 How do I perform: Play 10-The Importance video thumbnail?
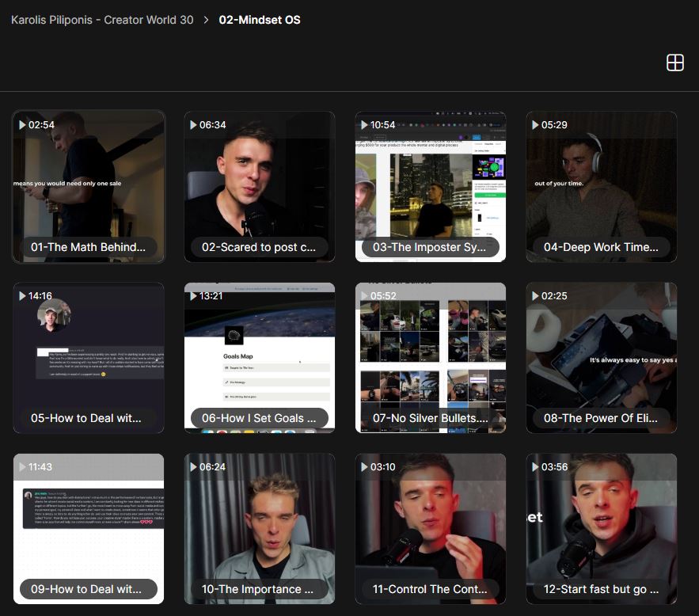[x=259, y=528]
